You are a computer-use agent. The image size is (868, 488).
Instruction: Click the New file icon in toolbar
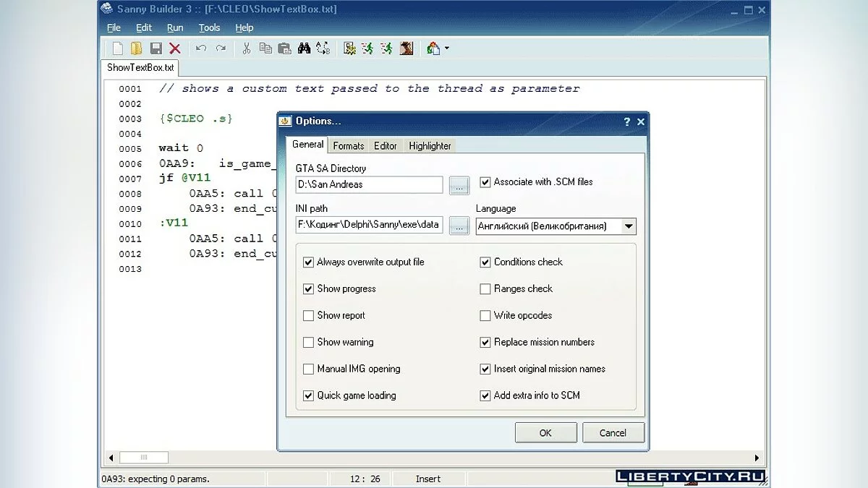pos(117,48)
